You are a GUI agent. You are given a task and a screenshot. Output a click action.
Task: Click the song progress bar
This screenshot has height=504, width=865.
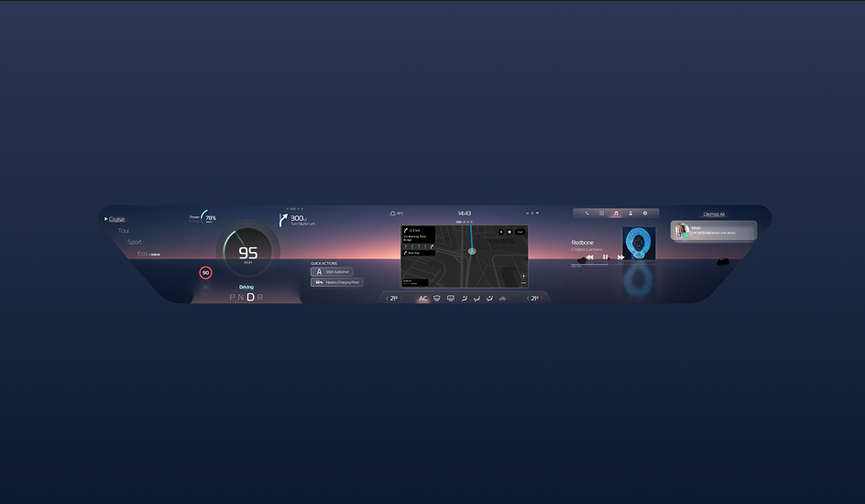(613, 264)
